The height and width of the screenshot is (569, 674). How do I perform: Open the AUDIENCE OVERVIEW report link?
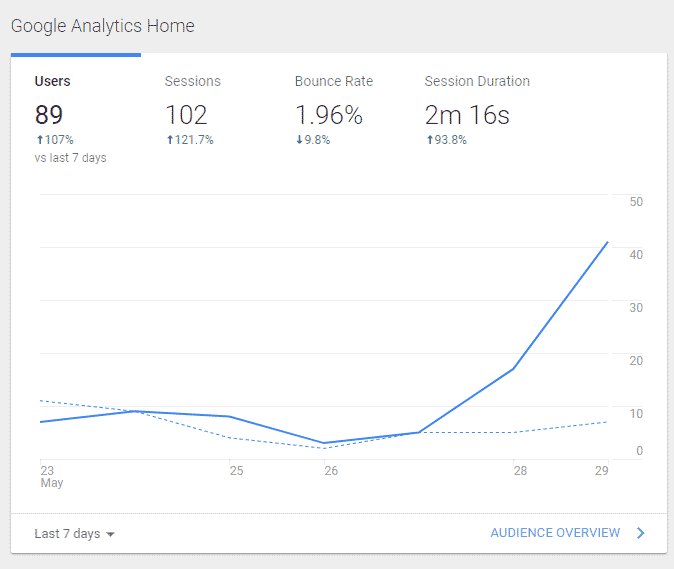pos(555,533)
